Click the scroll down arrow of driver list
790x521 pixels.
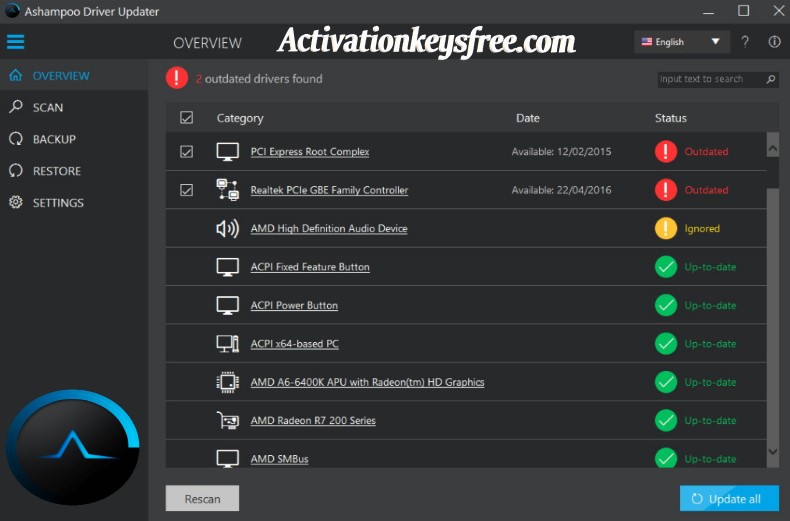(772, 452)
